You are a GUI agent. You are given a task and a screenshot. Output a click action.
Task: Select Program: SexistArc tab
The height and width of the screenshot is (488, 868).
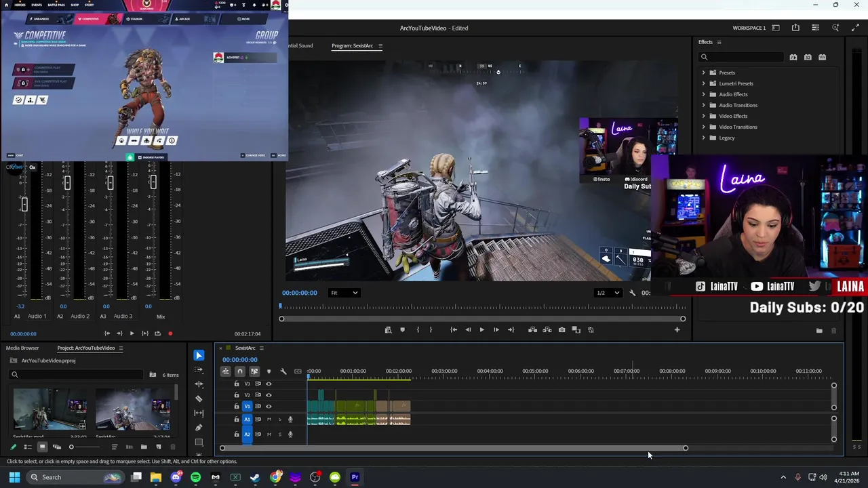pos(352,45)
